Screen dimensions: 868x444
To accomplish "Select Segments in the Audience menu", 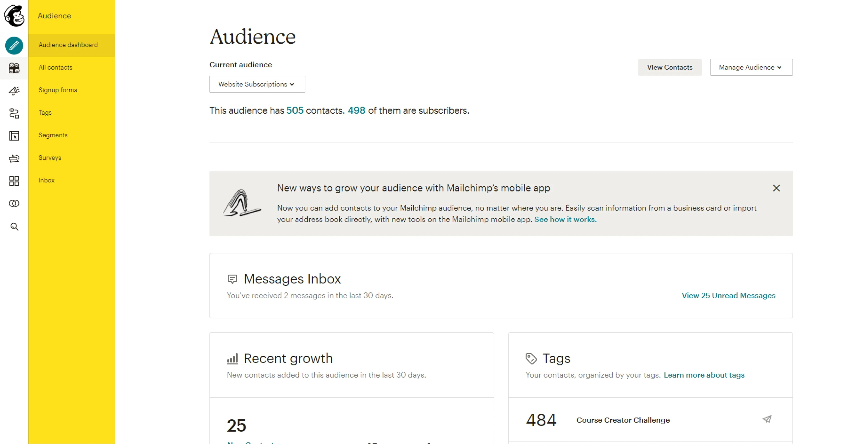I will point(53,135).
